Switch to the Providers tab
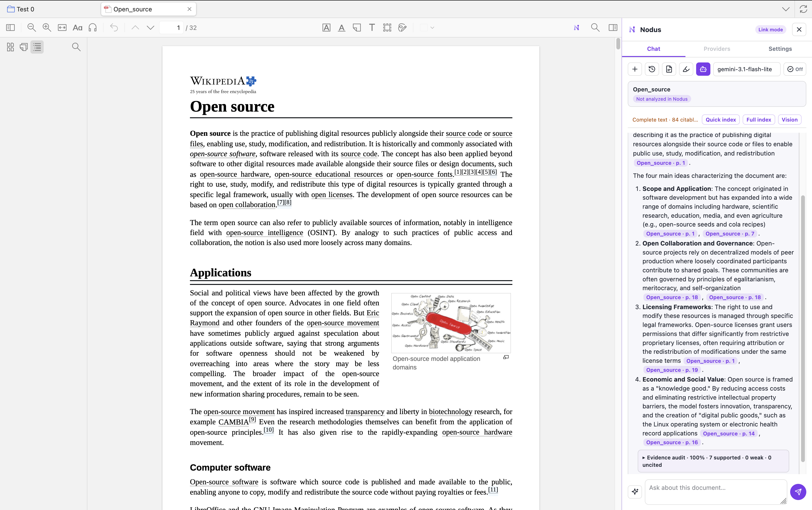812x510 pixels. point(717,49)
